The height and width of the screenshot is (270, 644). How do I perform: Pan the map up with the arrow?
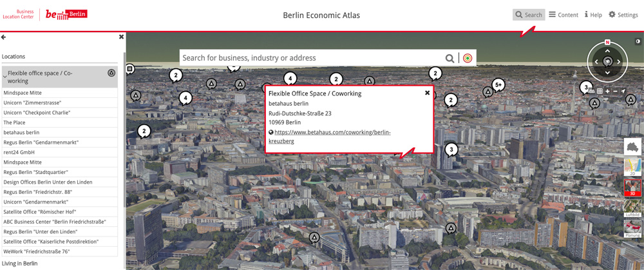point(607,51)
